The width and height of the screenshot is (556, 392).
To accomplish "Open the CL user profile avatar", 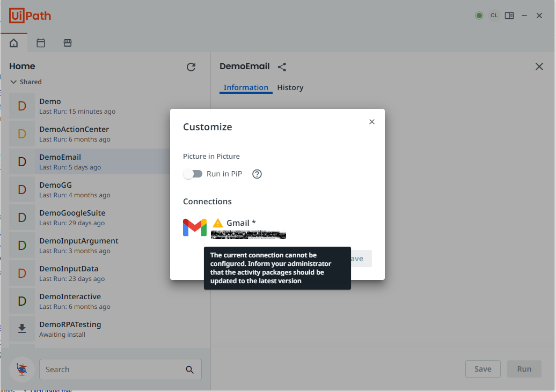I will [x=494, y=16].
